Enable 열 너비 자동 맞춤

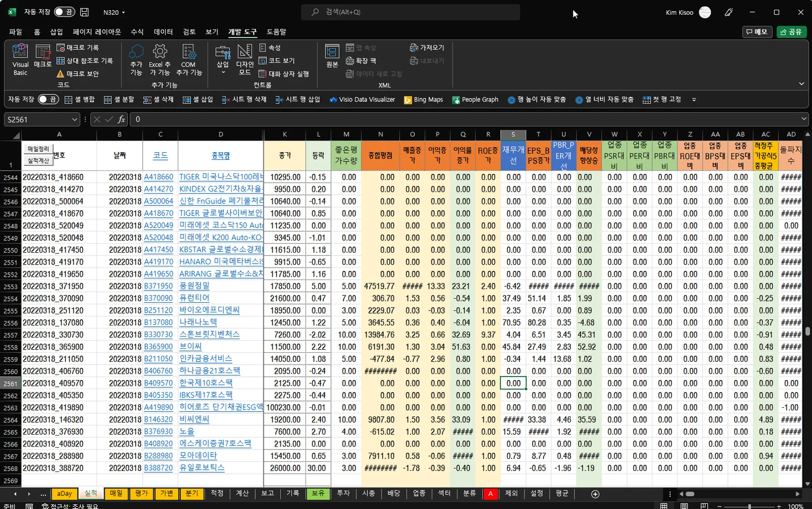click(x=604, y=99)
